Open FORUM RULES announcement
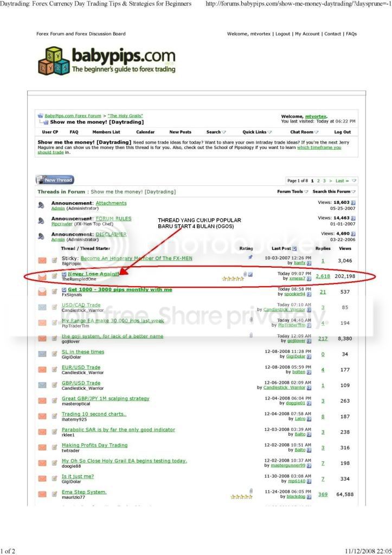 tap(114, 219)
